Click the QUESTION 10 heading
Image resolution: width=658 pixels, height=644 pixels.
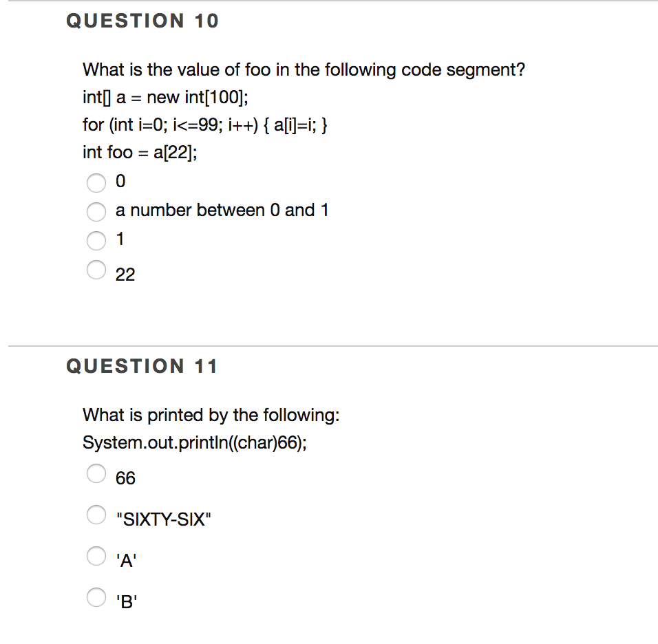pos(141,21)
